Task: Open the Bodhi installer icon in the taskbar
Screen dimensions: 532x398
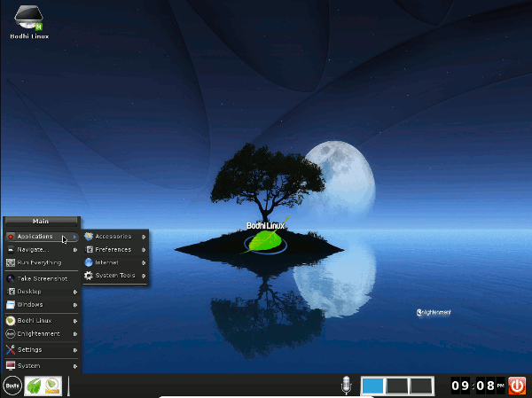Action: click(52, 386)
